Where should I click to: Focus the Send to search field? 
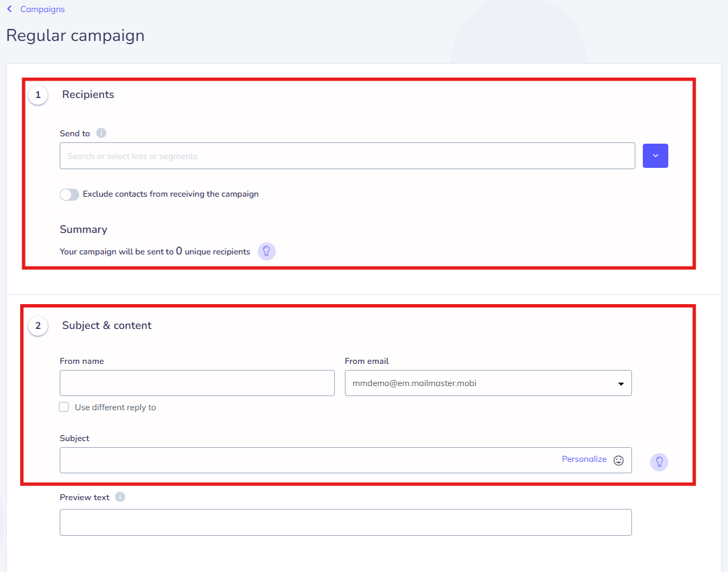[x=347, y=156]
